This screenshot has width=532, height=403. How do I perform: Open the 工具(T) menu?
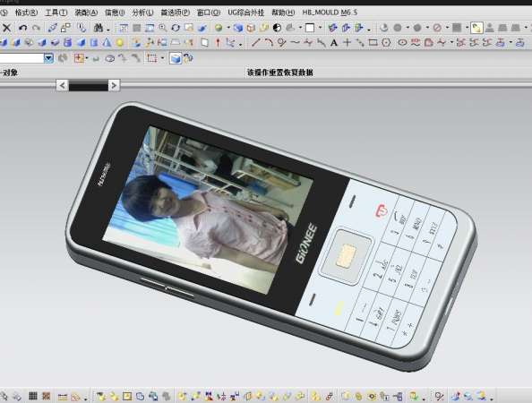pyautogui.click(x=56, y=13)
